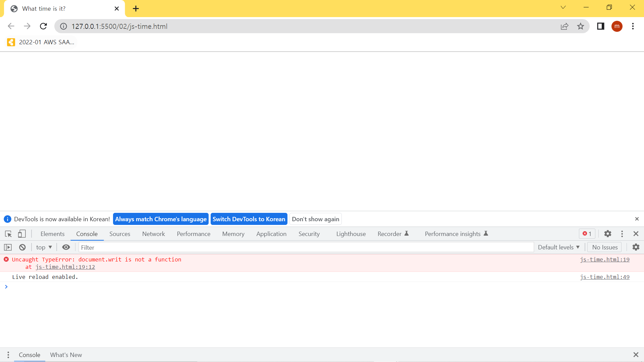Image resolution: width=644 pixels, height=362 pixels.
Task: Open js-time.html:19 source link
Action: tap(604, 259)
